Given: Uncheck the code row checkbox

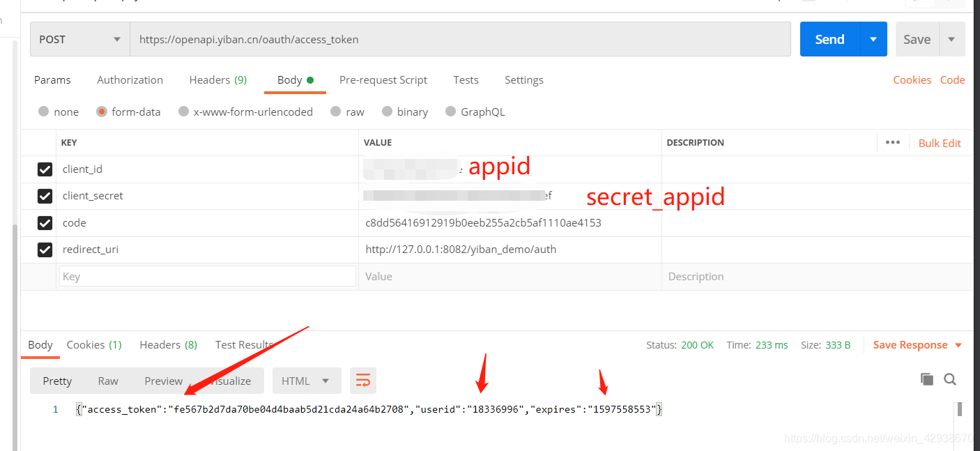Looking at the screenshot, I should [x=45, y=223].
